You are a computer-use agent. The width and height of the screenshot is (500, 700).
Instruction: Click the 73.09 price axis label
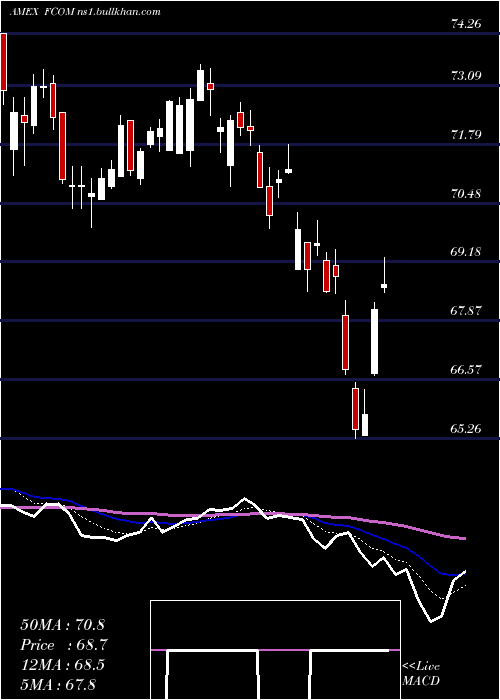pos(466,75)
